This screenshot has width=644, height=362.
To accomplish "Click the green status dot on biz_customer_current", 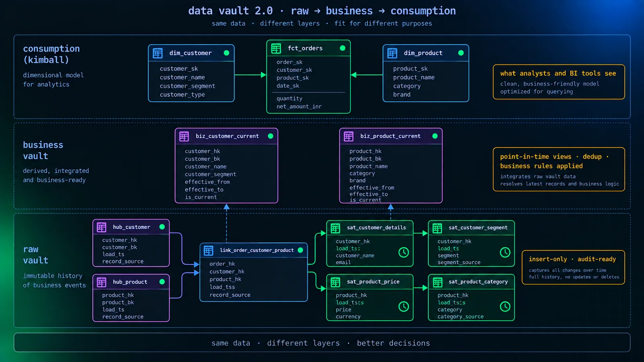I will (270, 136).
